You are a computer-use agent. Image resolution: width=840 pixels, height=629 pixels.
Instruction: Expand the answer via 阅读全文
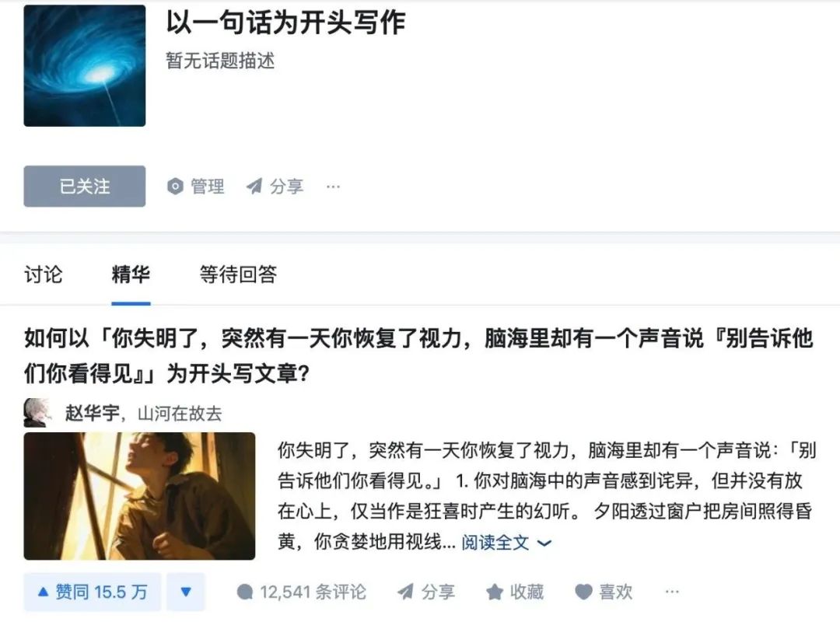(x=495, y=543)
